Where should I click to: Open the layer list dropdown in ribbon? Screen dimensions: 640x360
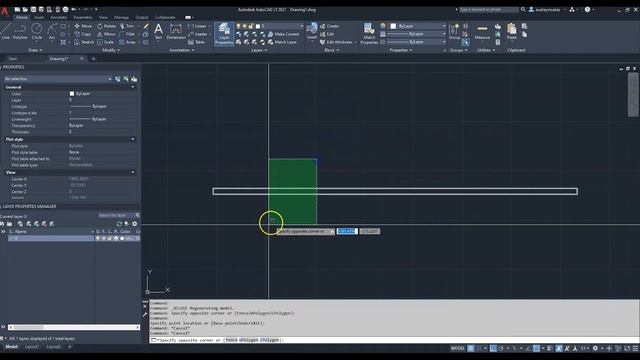271,26
